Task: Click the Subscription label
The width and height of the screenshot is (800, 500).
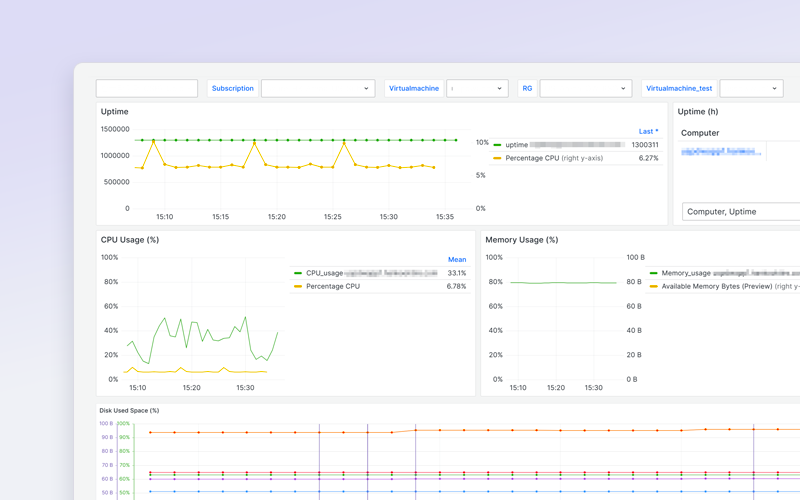Action: click(x=233, y=88)
